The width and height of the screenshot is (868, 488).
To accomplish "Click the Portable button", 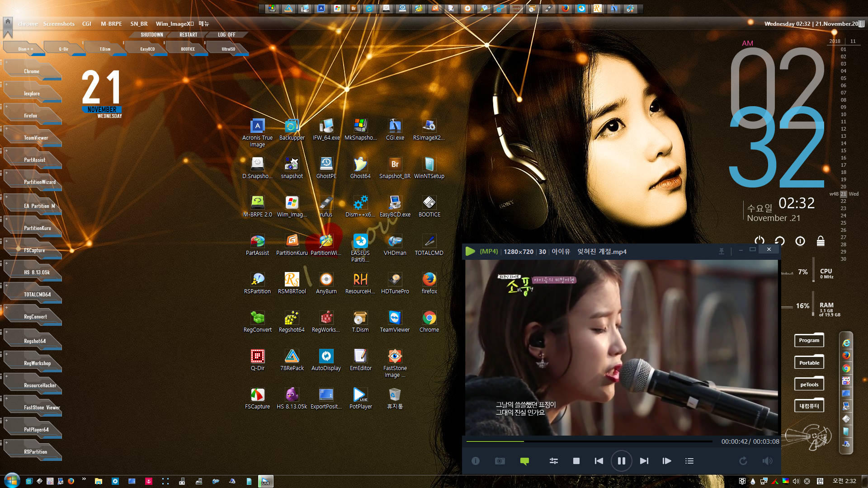I will [809, 362].
